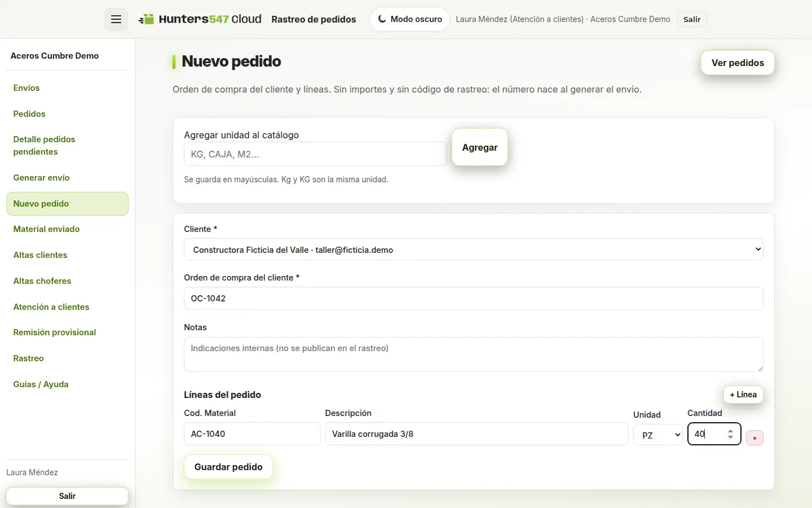This screenshot has height=508, width=812.
Task: Click Salir in the top header
Action: [692, 19]
